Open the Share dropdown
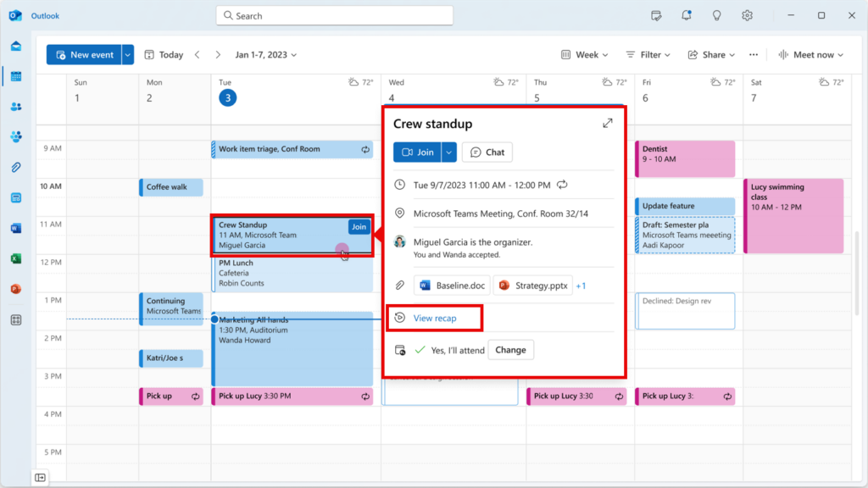 [x=711, y=55]
